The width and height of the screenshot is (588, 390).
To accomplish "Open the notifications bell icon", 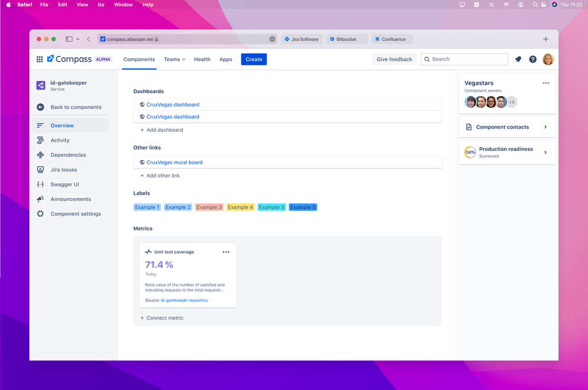I will coord(518,60).
